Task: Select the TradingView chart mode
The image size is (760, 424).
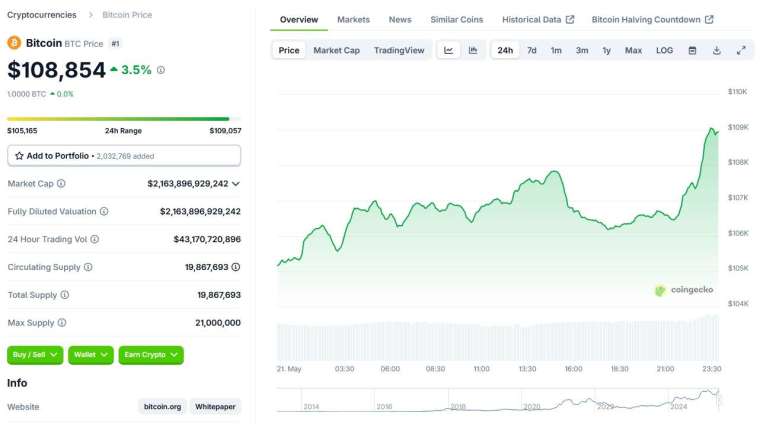Action: point(399,50)
